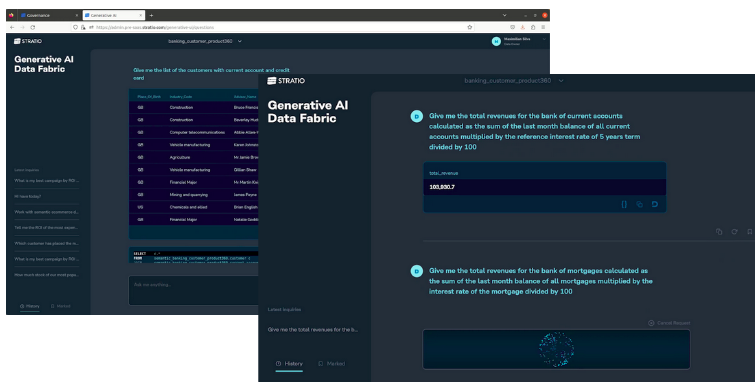Open the front window's banking_customer_product360 dropdown

(x=514, y=80)
